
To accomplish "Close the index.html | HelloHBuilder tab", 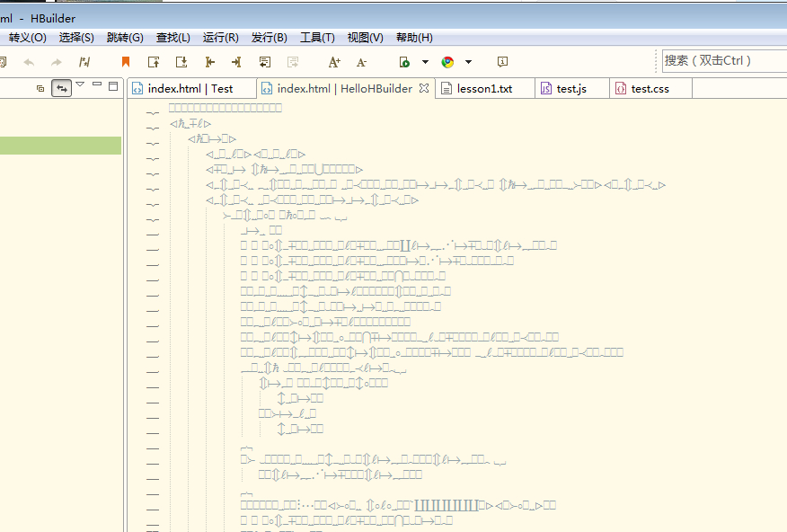I will pos(424,88).
